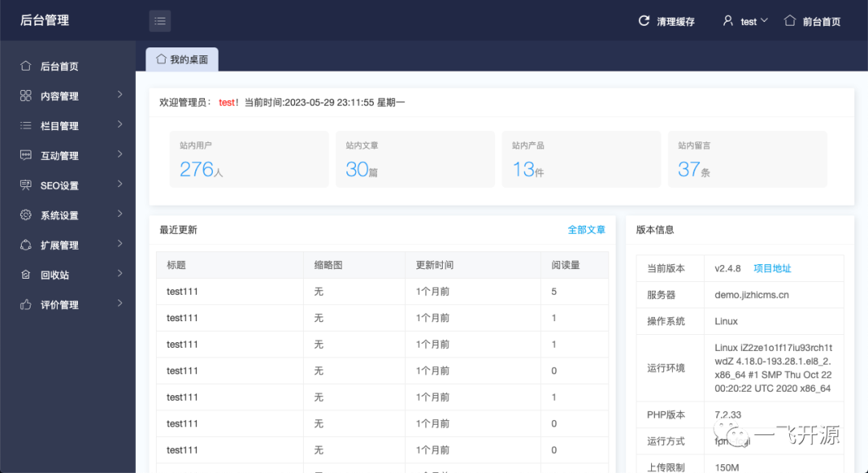Click the gear icon next to 系统设置
The height and width of the screenshot is (473, 868).
26,215
